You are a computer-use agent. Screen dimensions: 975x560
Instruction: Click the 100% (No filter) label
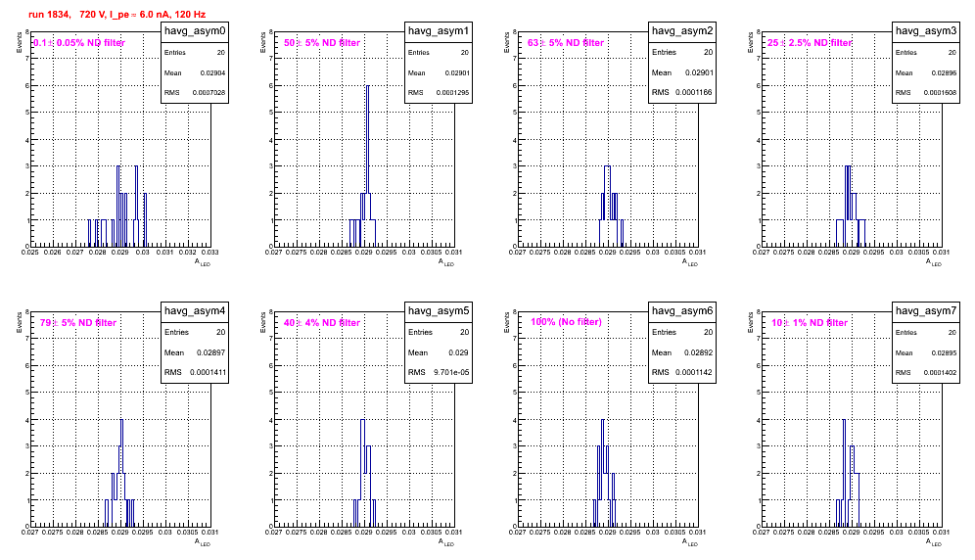(x=566, y=322)
